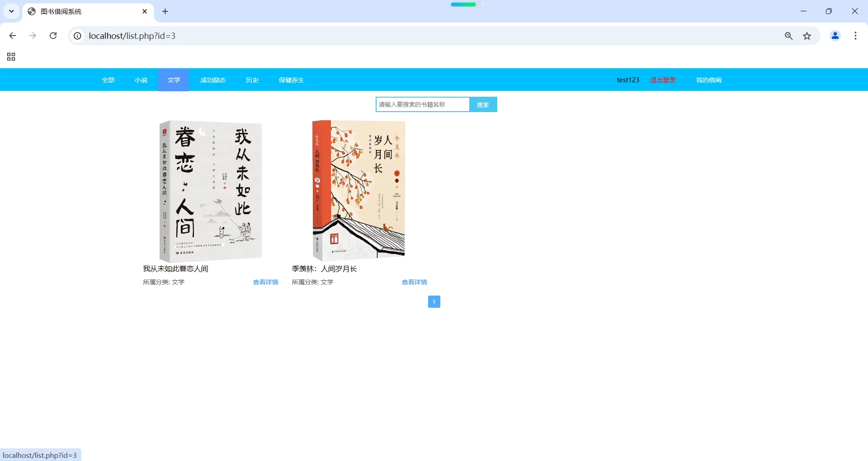This screenshot has width=868, height=461.
Task: Click 退出登录 to log out
Action: pyautogui.click(x=663, y=80)
